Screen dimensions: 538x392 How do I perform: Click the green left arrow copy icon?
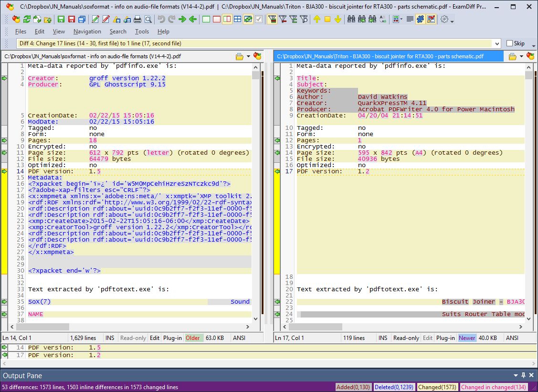[193, 19]
